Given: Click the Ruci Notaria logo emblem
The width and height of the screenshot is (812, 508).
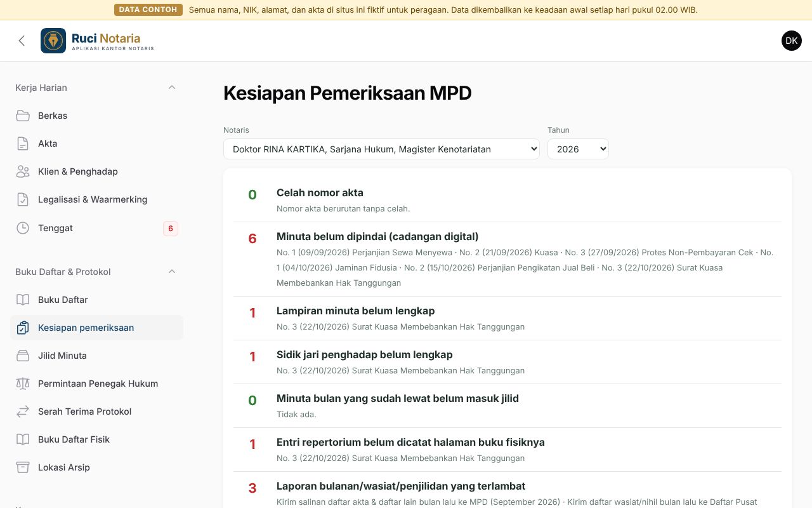Looking at the screenshot, I should point(53,41).
